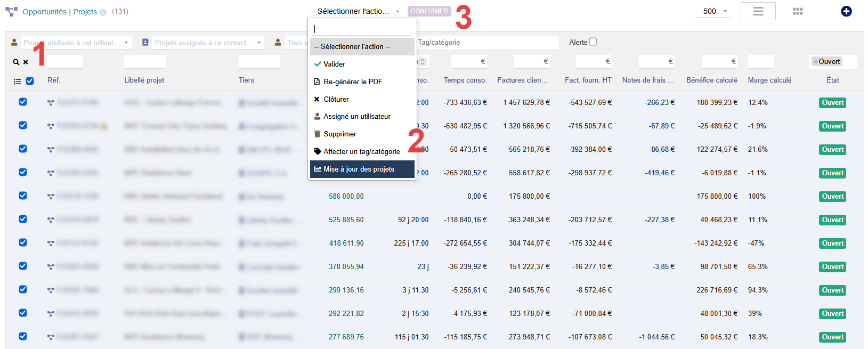
Task: Click the Tag/catégorie filter field
Action: 488,43
